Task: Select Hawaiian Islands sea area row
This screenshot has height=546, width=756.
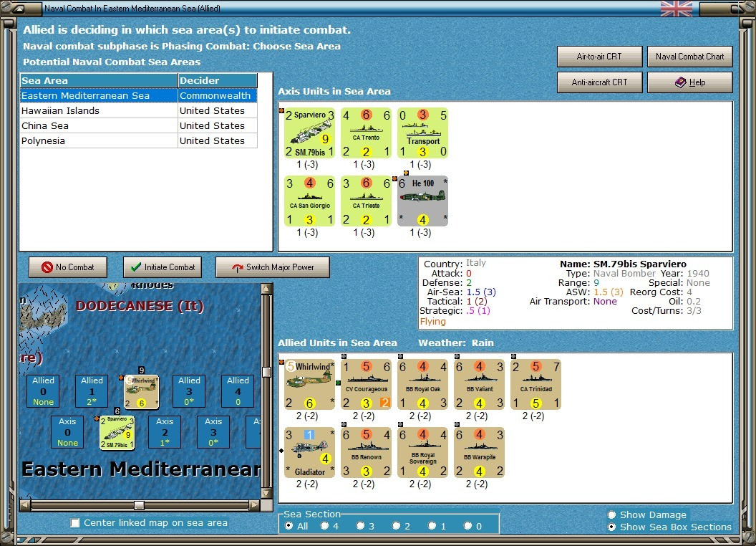Action: tap(138, 110)
